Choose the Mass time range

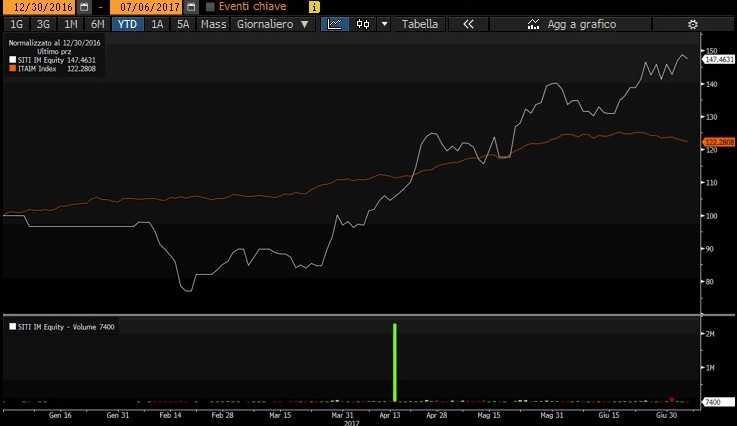point(212,24)
